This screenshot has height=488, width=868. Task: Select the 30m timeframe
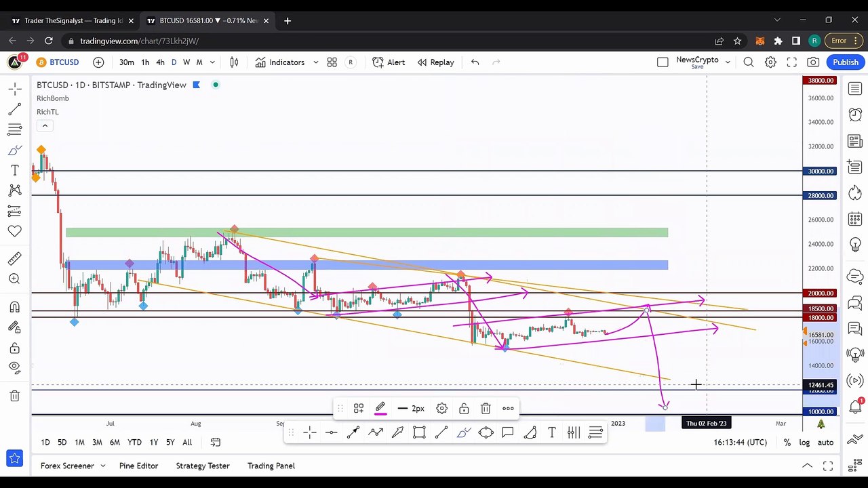point(126,62)
